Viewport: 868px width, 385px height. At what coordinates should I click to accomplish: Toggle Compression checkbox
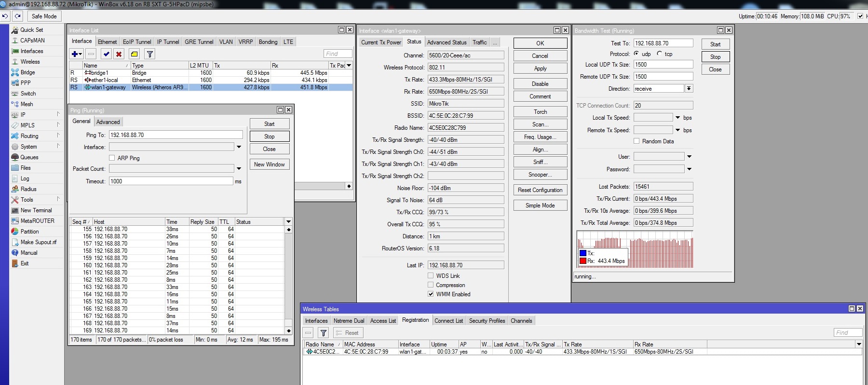coord(431,285)
